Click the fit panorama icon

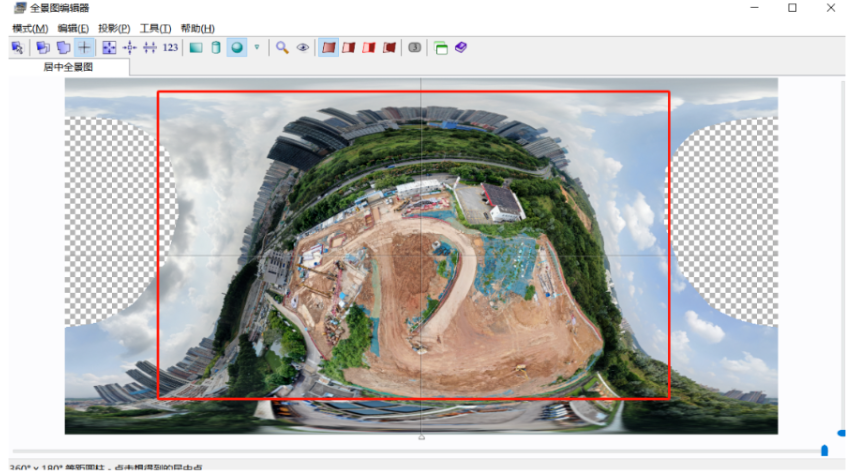tap(109, 48)
